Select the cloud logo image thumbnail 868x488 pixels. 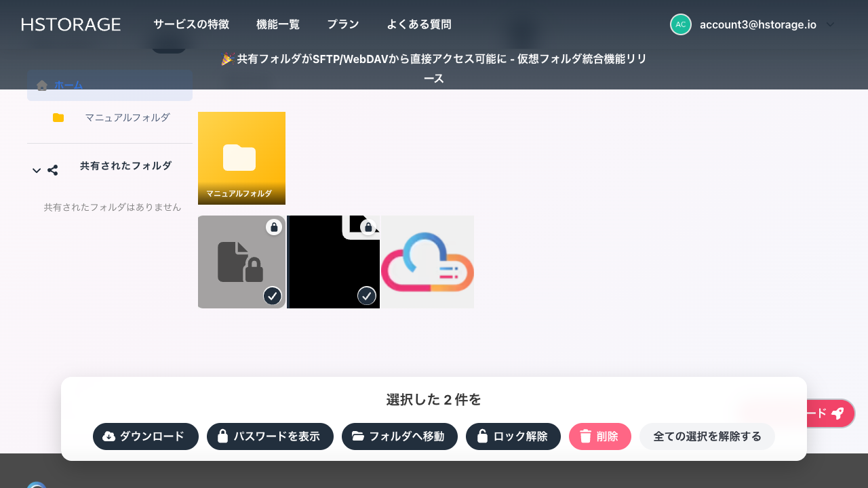coord(427,262)
